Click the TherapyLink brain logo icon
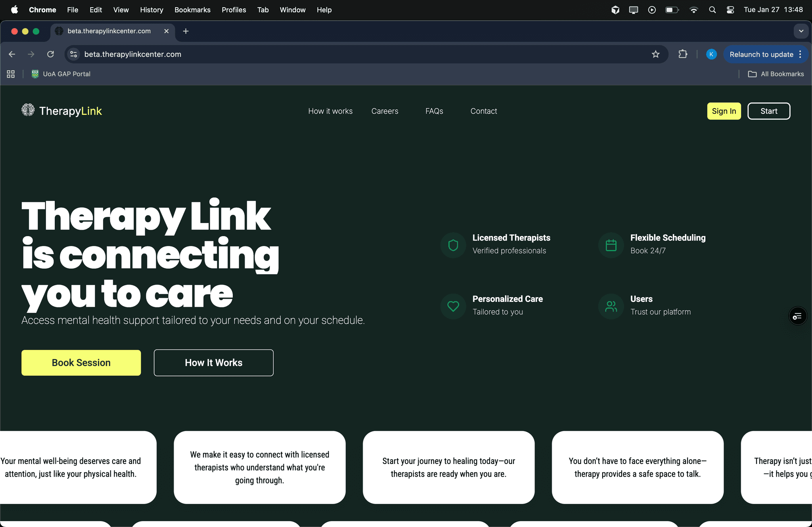Image resolution: width=812 pixels, height=527 pixels. (28, 110)
